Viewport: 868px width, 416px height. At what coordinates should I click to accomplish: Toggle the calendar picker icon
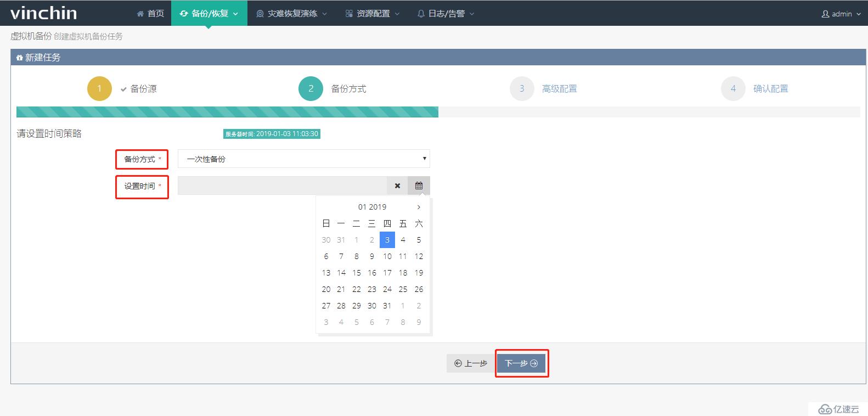click(x=419, y=185)
